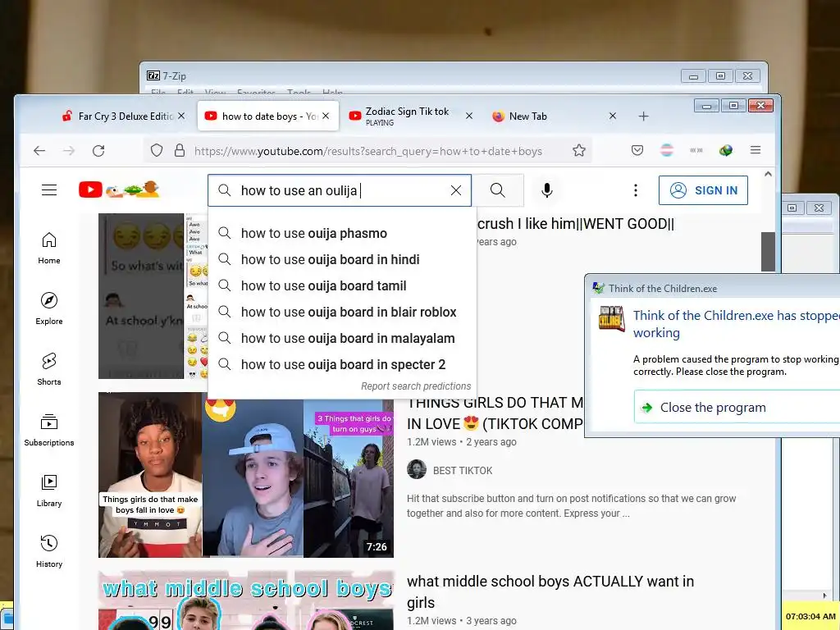Clear search text with X icon
840x630 pixels.
click(456, 190)
